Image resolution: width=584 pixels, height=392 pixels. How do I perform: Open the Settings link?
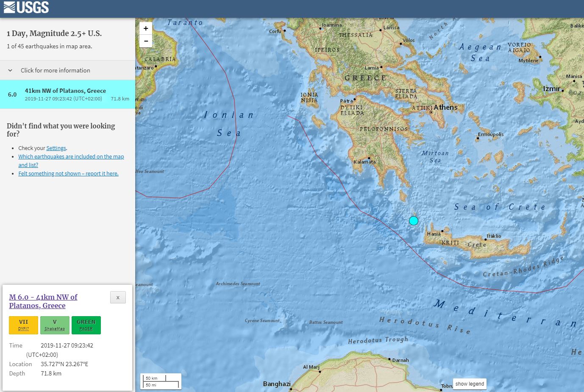(x=56, y=148)
